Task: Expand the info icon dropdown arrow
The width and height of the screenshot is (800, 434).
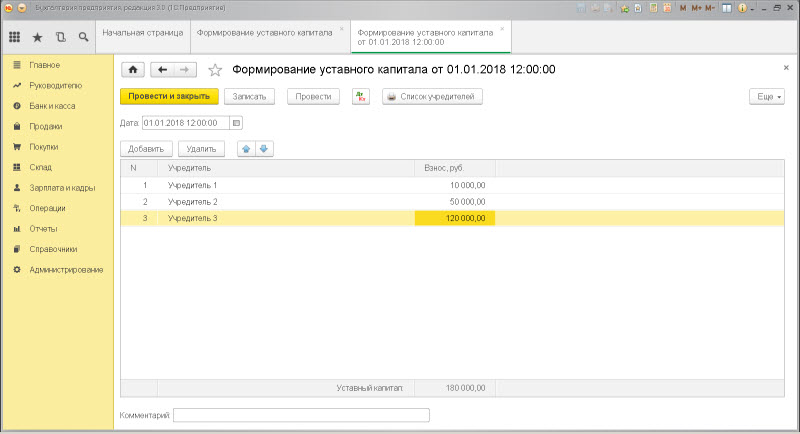Action: pyautogui.click(x=752, y=9)
